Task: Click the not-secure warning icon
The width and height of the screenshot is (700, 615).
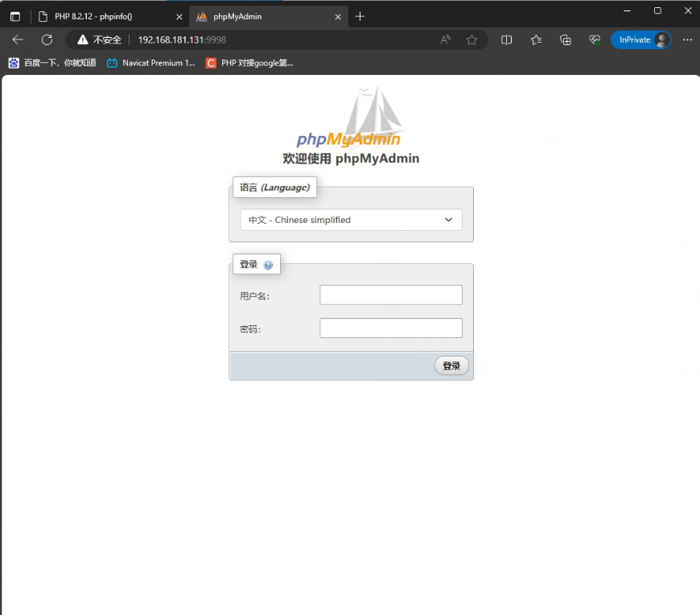Action: (83, 39)
